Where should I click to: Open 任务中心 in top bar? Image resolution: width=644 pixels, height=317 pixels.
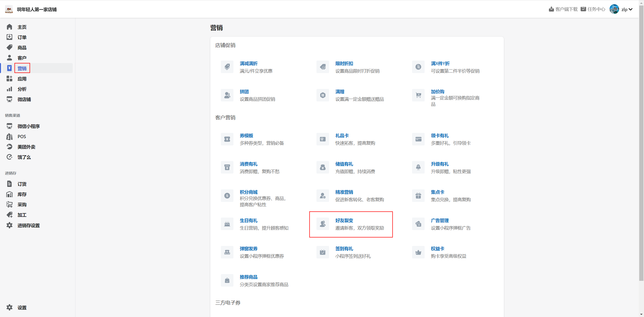click(596, 9)
